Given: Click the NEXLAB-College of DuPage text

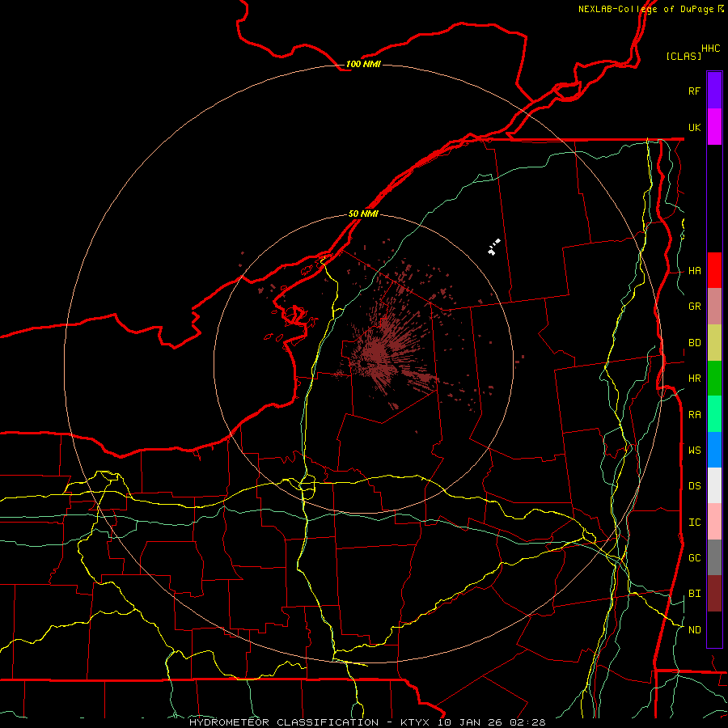Looking at the screenshot, I should (645, 9).
